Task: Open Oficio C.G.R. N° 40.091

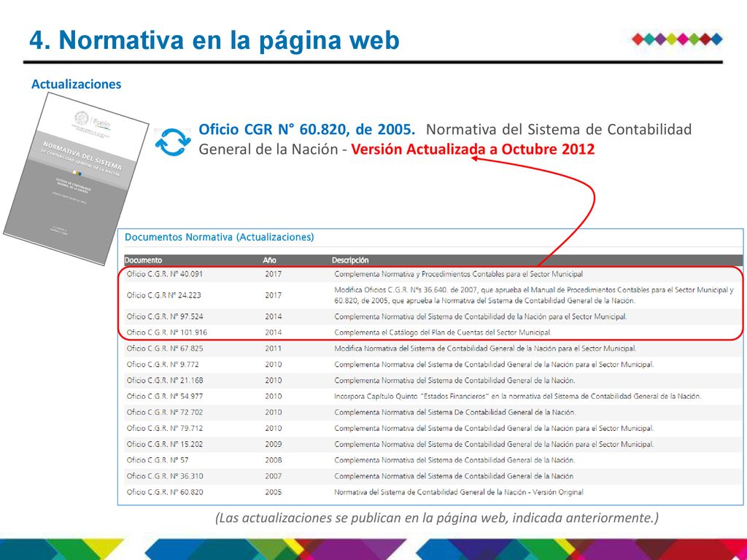Action: pyautogui.click(x=164, y=274)
